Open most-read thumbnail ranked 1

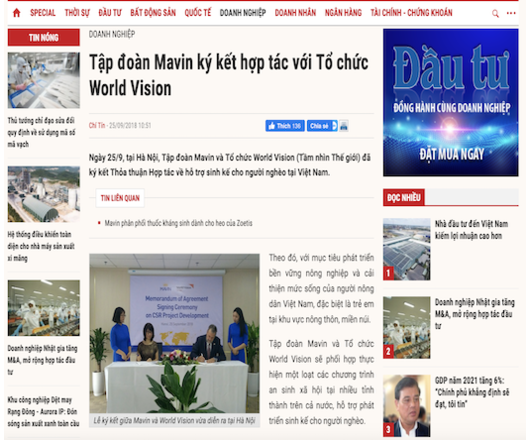coord(407,249)
